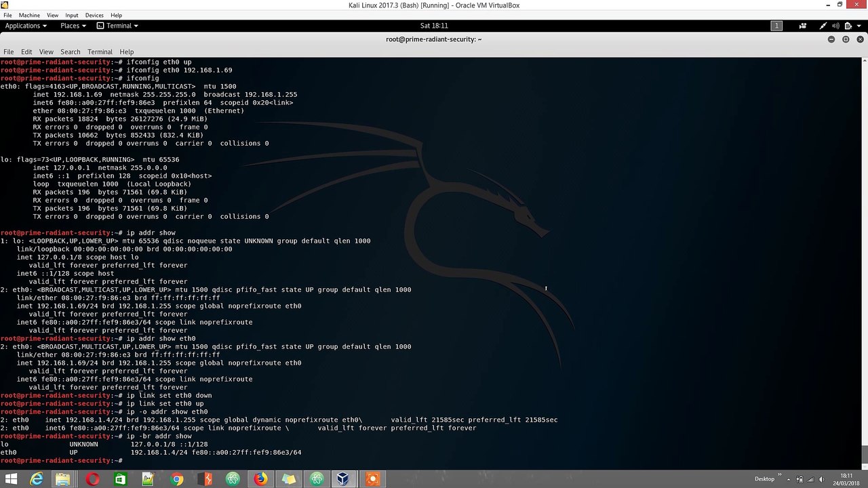This screenshot has width=868, height=488.
Task: Click the 'eth0: flags=4163' line
Action: click(x=118, y=86)
